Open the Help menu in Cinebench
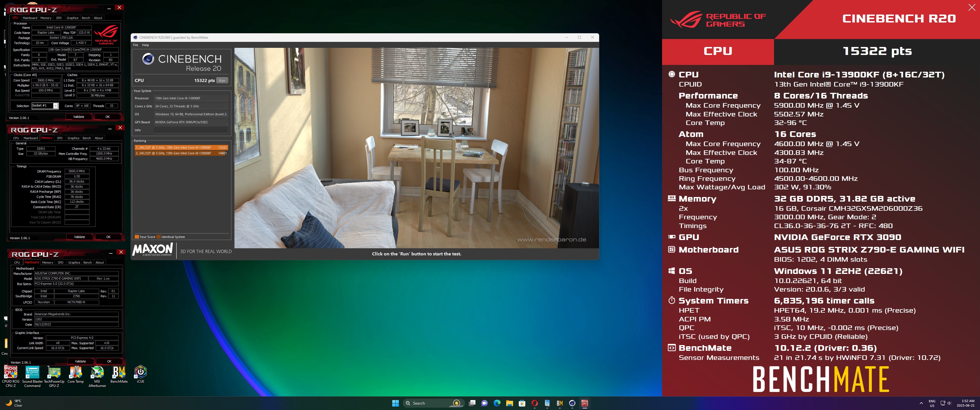980x410 pixels. point(145,45)
